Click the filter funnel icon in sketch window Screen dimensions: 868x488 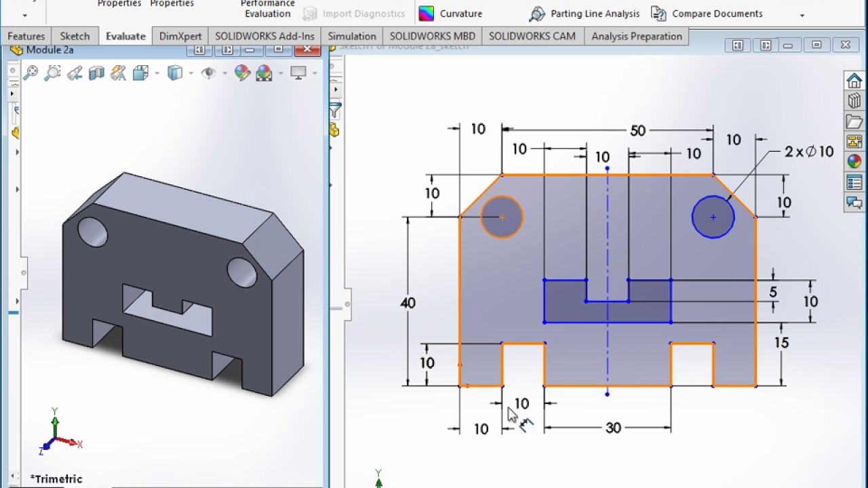coord(335,111)
